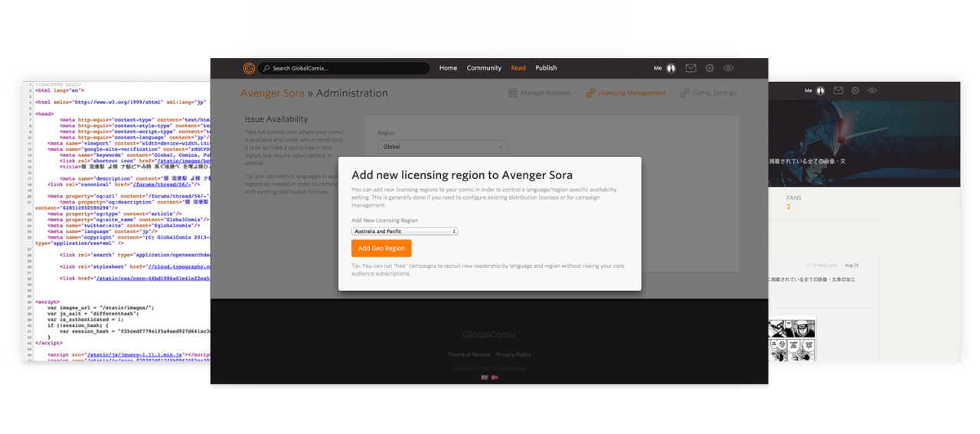The height and width of the screenshot is (434, 980).
Task: Open the manga page thumbnail in right window
Action: [791, 340]
